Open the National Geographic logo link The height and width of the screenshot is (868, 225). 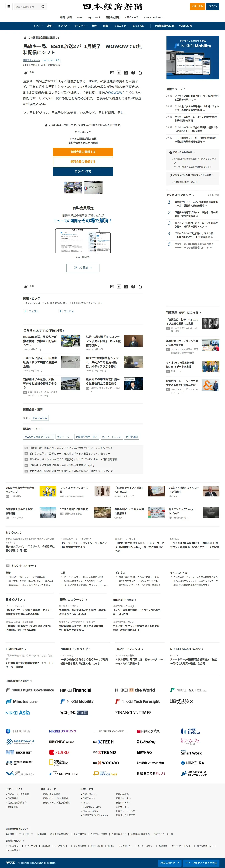pos(58,763)
